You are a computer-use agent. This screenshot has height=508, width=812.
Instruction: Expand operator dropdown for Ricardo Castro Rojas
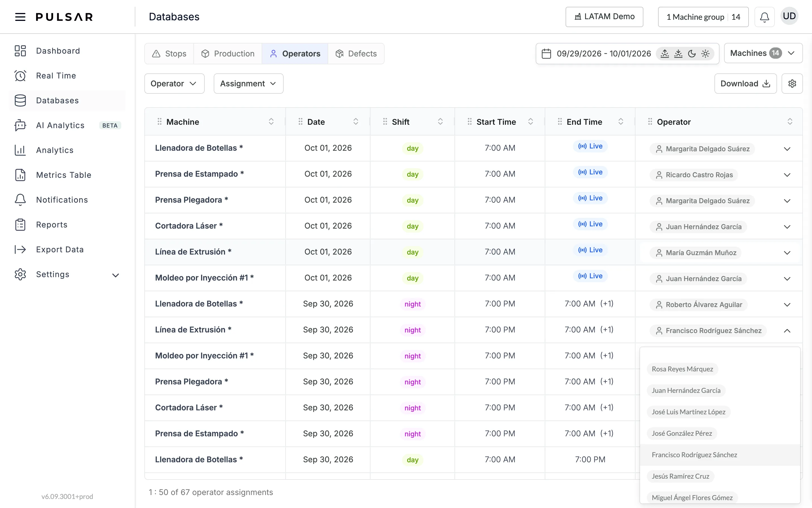(x=787, y=175)
